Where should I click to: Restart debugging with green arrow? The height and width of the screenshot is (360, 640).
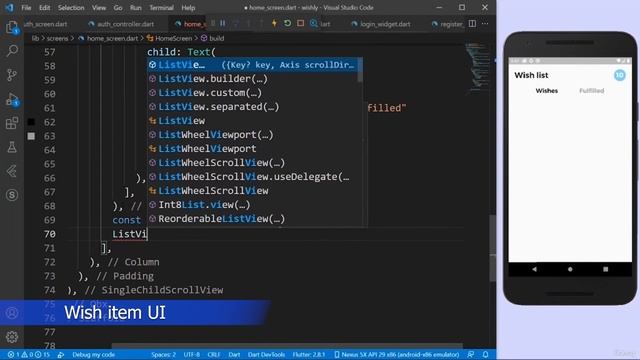point(287,24)
